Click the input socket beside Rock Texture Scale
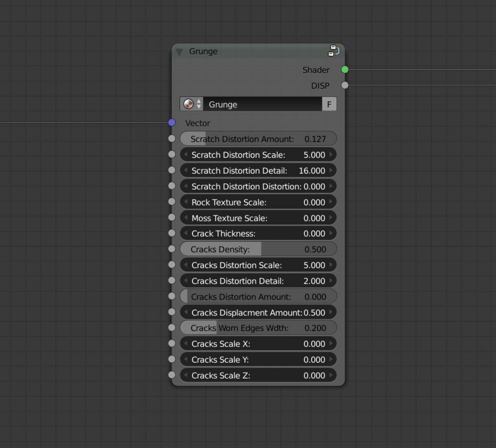This screenshot has height=448, width=496. 171,201
